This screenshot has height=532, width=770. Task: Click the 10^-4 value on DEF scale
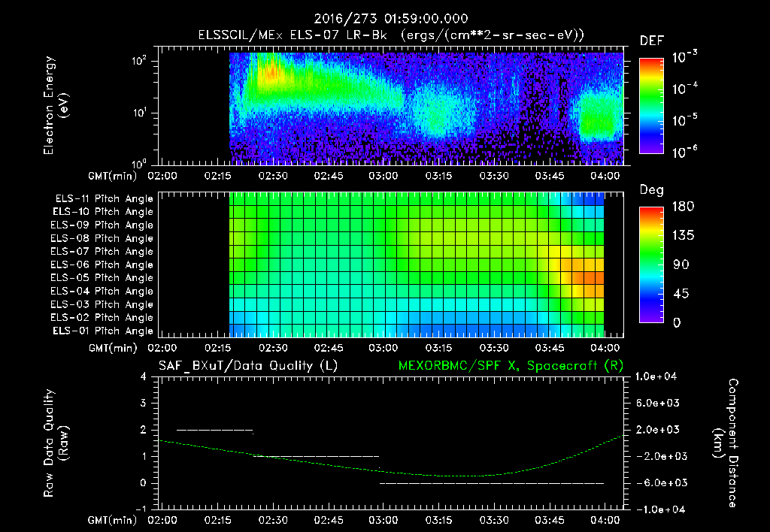click(x=685, y=89)
